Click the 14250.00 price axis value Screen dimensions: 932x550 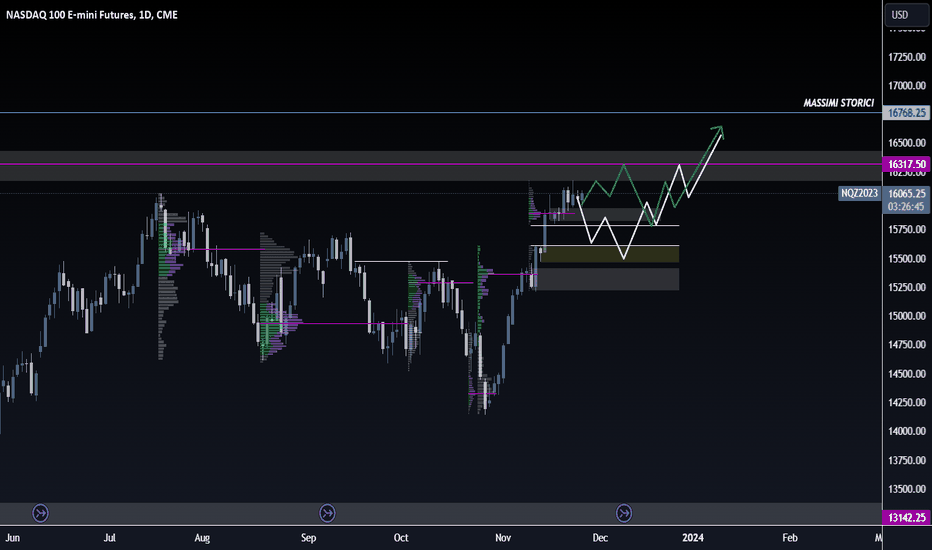pyautogui.click(x=906, y=403)
